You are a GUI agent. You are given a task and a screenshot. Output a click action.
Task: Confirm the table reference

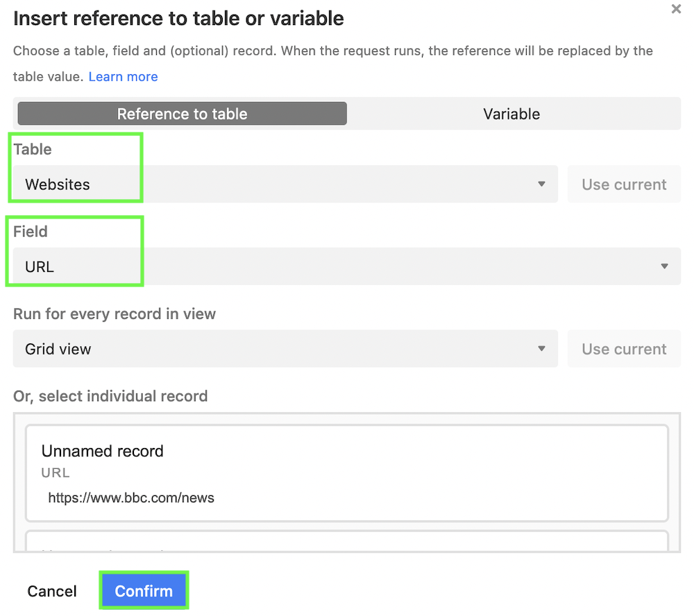144,590
